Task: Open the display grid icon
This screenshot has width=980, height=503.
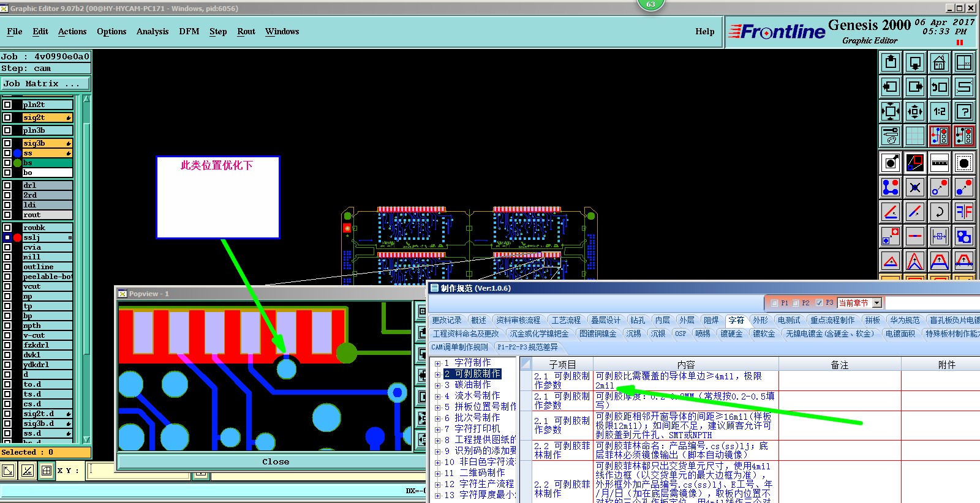Action: [x=915, y=136]
